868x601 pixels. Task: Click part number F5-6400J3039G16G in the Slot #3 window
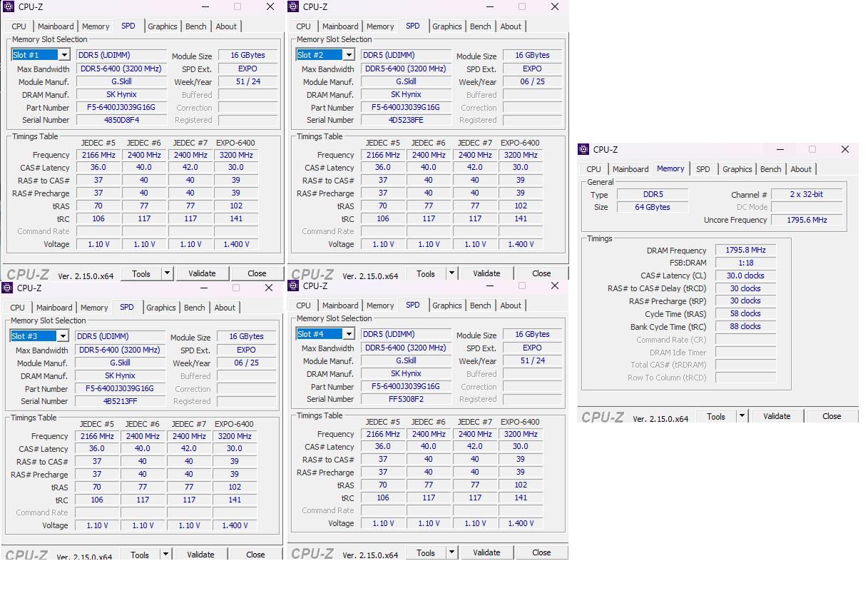[120, 388]
